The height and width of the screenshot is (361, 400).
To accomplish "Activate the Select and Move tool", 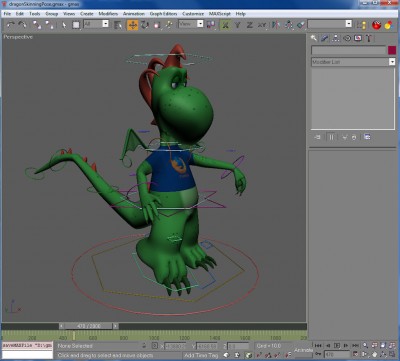I will click(132, 25).
